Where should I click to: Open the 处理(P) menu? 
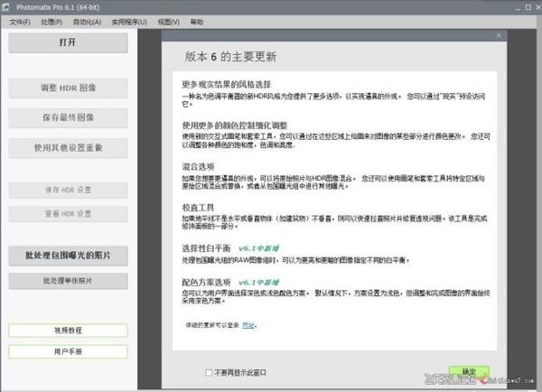click(x=51, y=22)
